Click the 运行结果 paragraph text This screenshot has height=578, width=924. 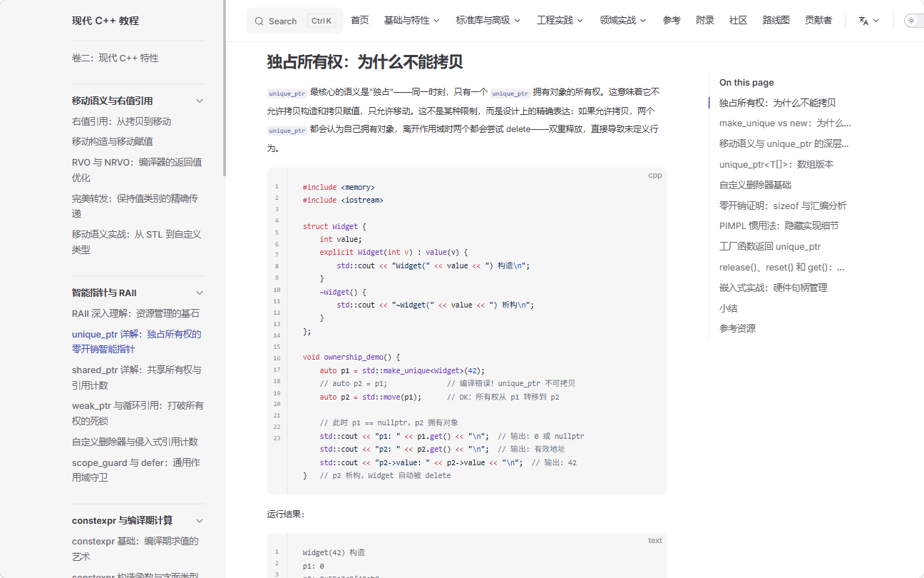[x=286, y=514]
